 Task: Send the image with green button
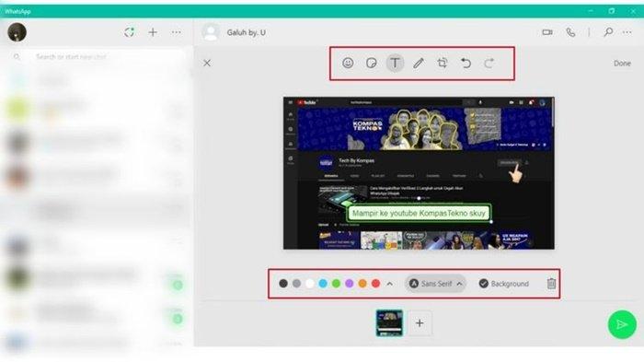[622, 324]
